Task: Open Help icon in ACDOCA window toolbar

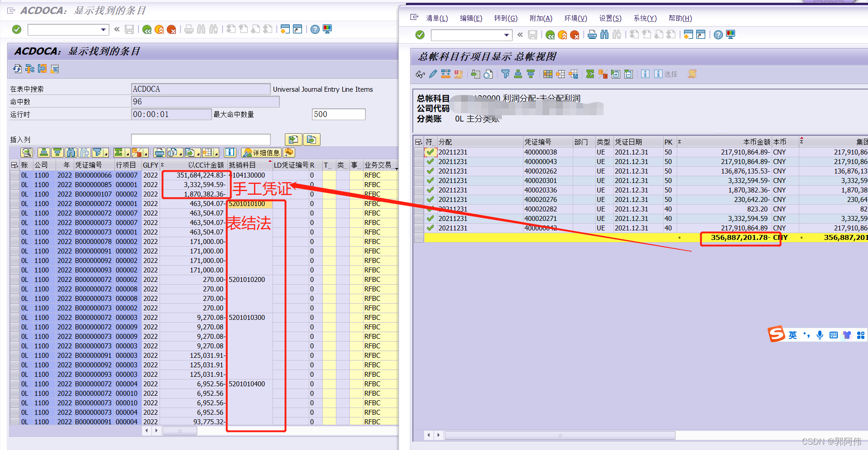Action: pos(315,29)
